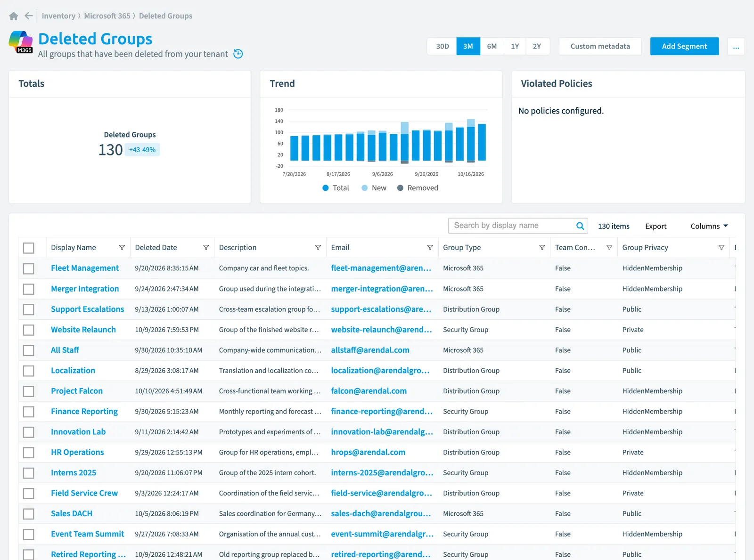Toggle the New legend dot
Screen dimensions: 754x560
365,188
